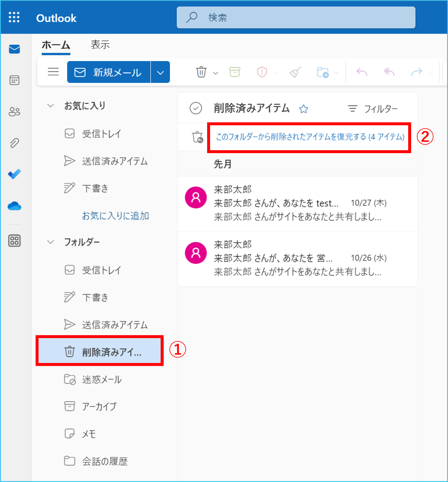Click the Forward arrow icon
This screenshot has height=482, width=448.
click(x=416, y=72)
